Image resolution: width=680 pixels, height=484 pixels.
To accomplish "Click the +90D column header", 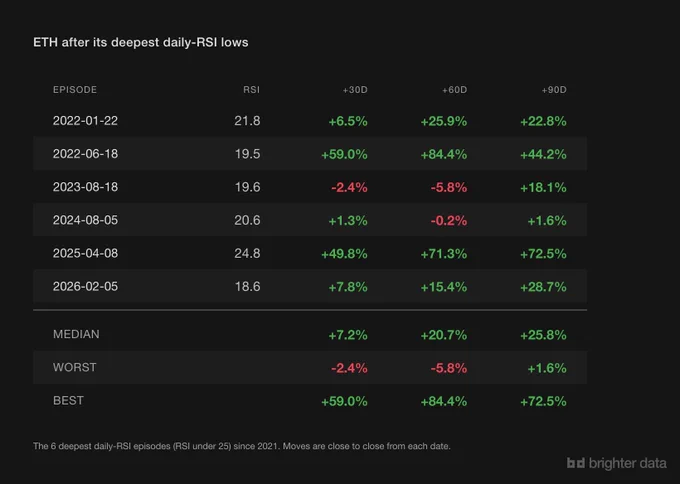I will [554, 90].
